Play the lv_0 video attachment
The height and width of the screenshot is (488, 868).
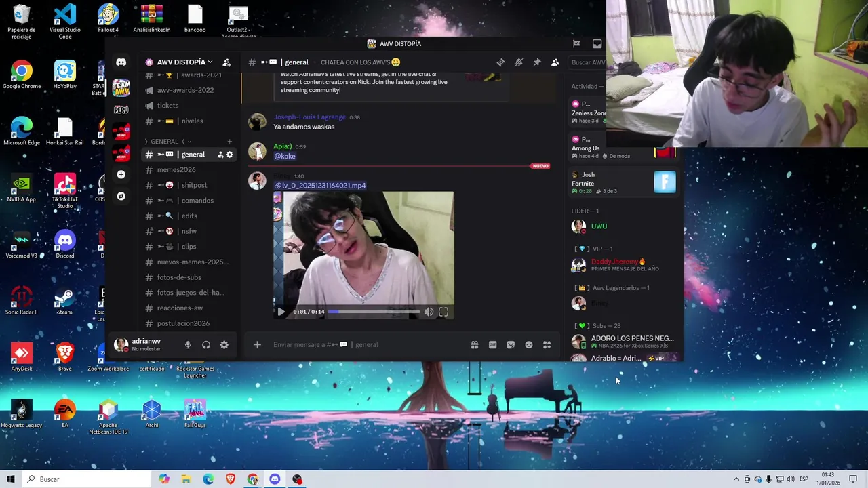tap(281, 312)
